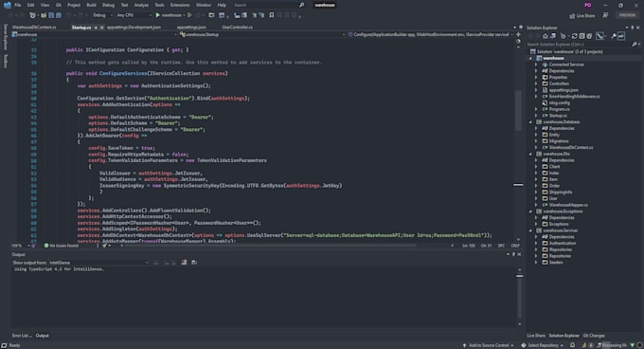Click the editor vertical scrollbar thumb
Image resolution: width=644 pixels, height=349 pixels.
coord(518,109)
